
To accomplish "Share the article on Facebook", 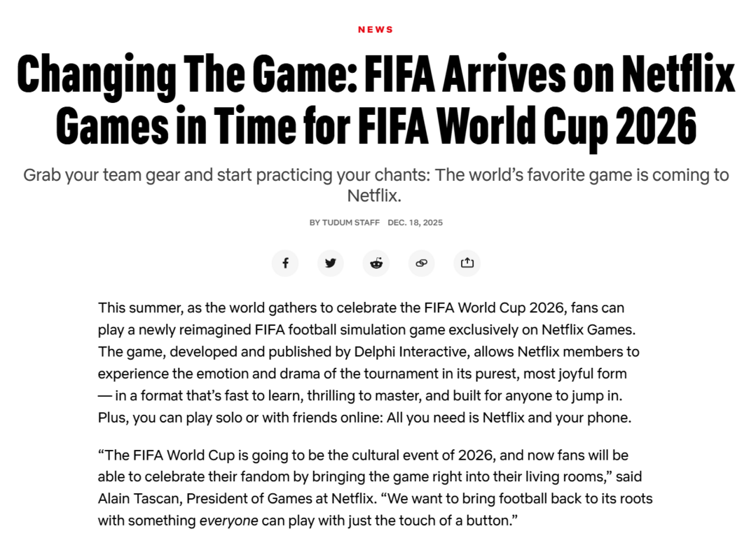I will pyautogui.click(x=284, y=263).
